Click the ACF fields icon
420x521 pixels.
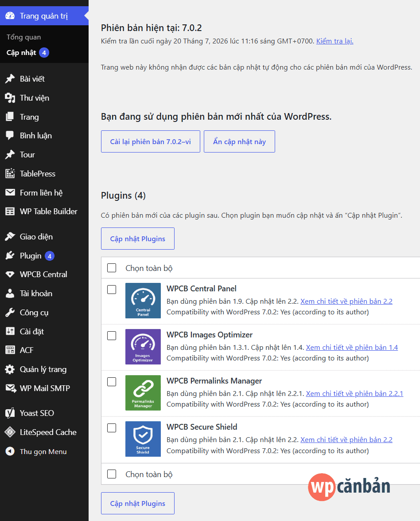click(x=10, y=350)
